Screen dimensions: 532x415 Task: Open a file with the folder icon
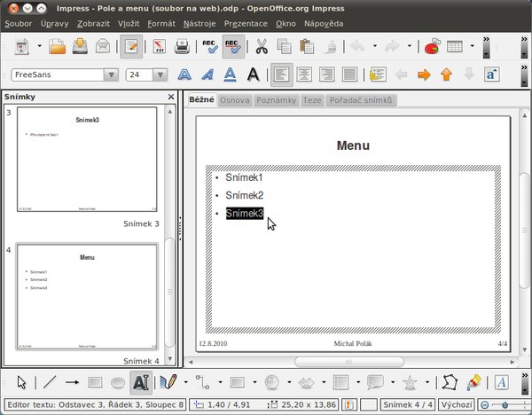coord(57,46)
